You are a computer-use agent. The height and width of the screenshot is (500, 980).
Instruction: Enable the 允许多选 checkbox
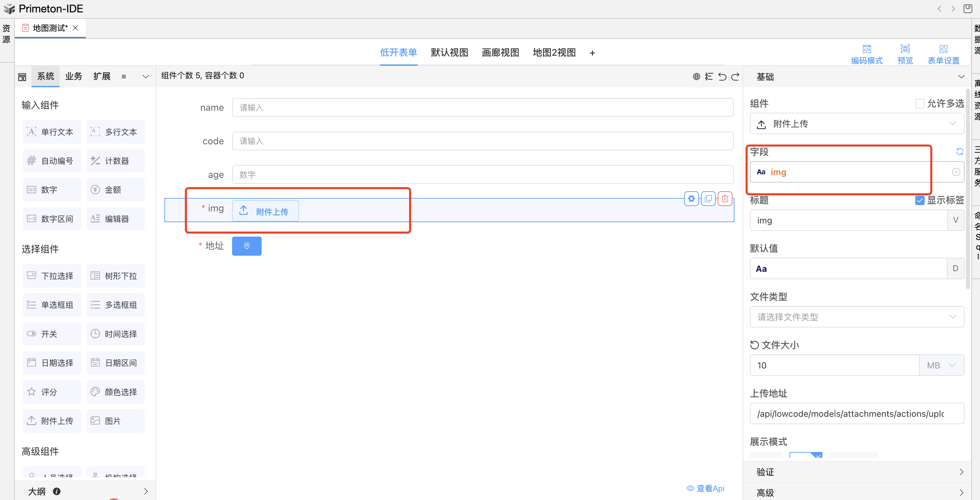tap(920, 103)
